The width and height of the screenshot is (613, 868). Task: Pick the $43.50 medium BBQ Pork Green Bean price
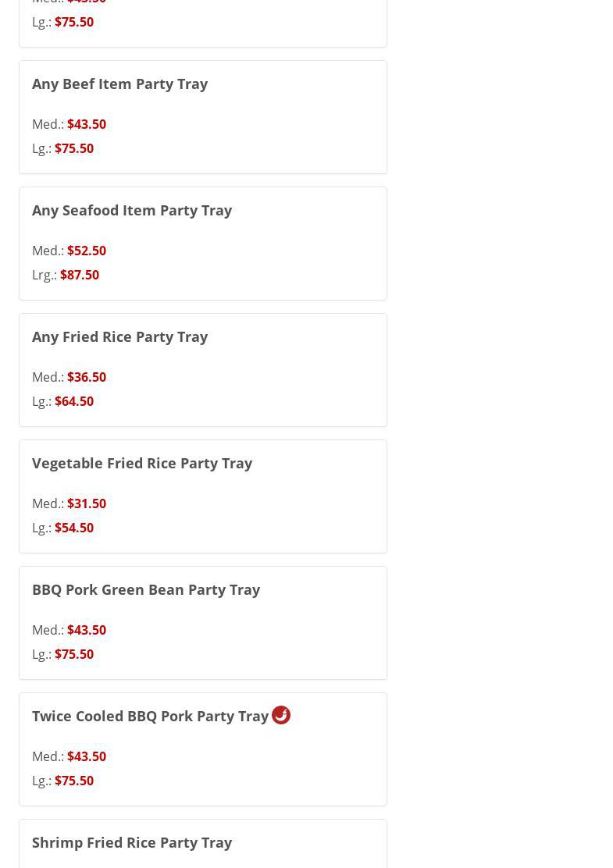(87, 630)
